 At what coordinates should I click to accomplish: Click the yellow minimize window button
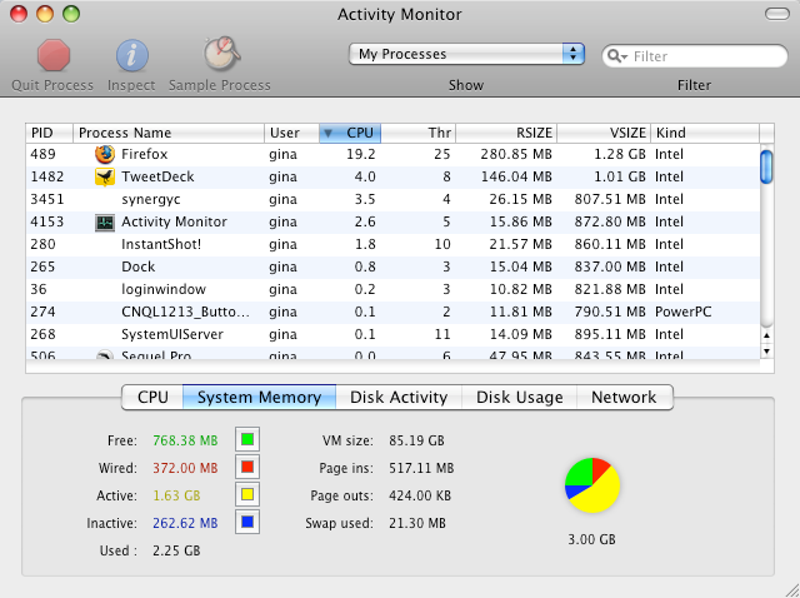(x=45, y=14)
